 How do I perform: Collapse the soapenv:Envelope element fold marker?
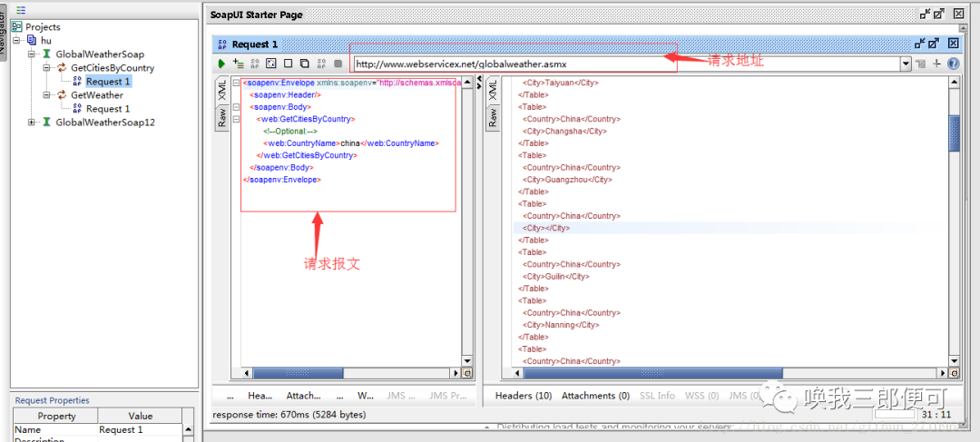[x=236, y=83]
